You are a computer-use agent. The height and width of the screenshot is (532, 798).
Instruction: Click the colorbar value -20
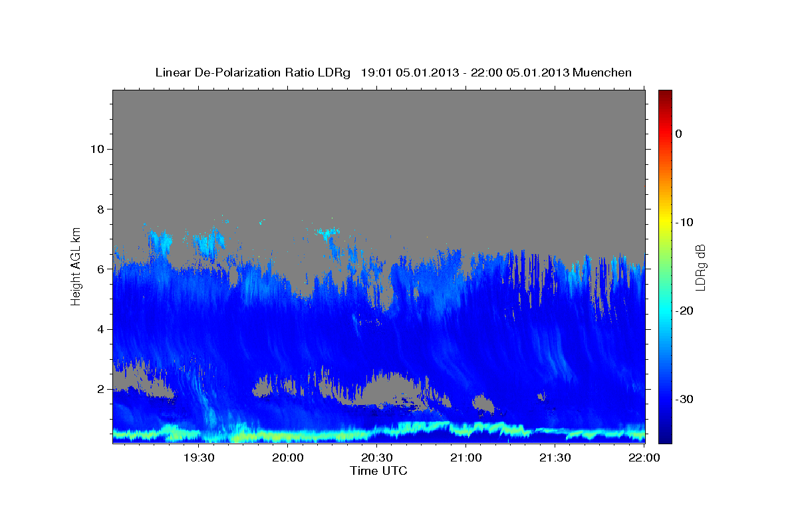[x=684, y=311]
